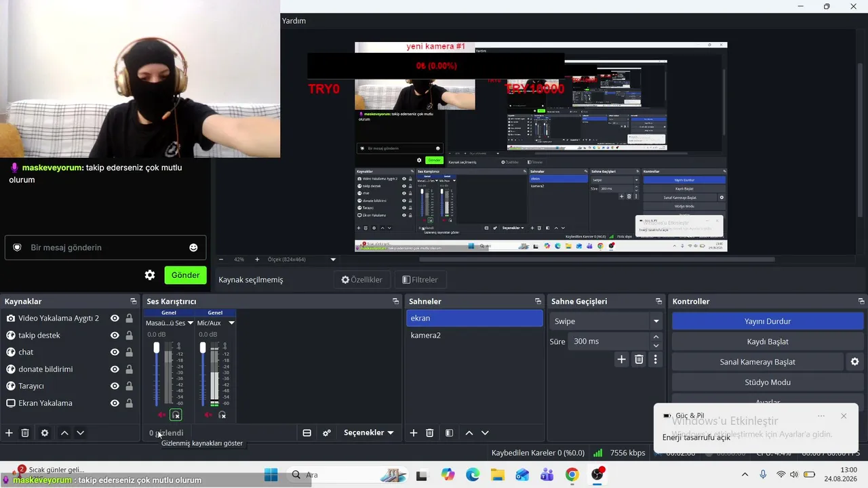Remove the selected scene in Sahneler
Image resolution: width=868 pixels, height=488 pixels.
pos(430,433)
